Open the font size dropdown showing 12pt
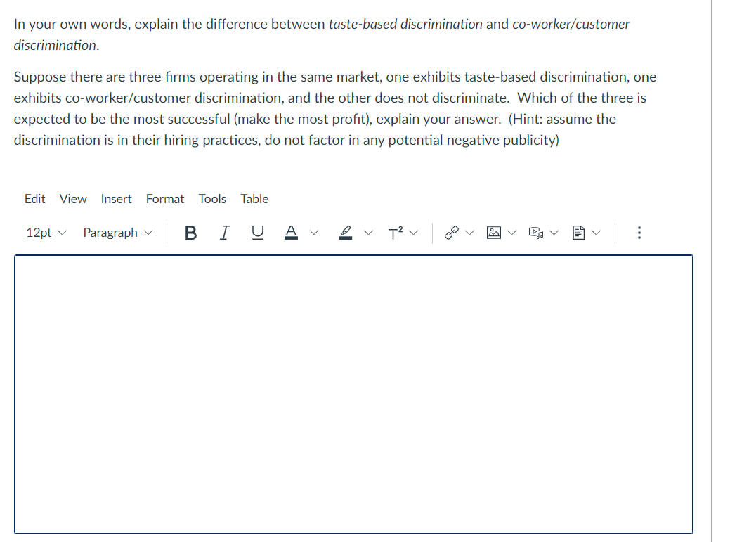The image size is (756, 542). 44,233
